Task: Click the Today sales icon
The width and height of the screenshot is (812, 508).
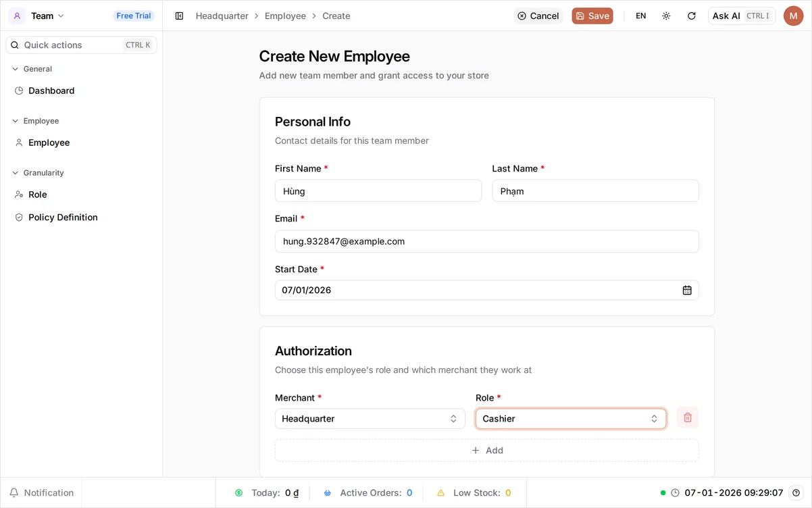Action: tap(238, 493)
